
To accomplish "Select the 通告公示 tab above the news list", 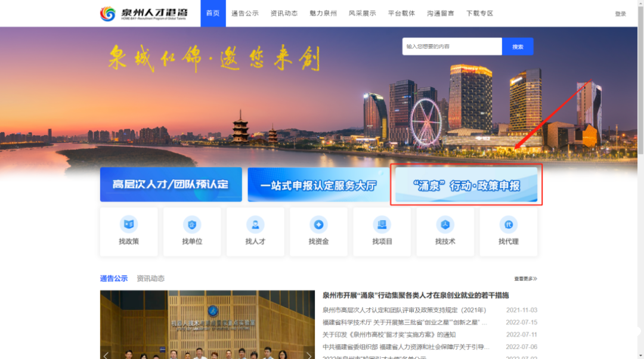I will 114,278.
